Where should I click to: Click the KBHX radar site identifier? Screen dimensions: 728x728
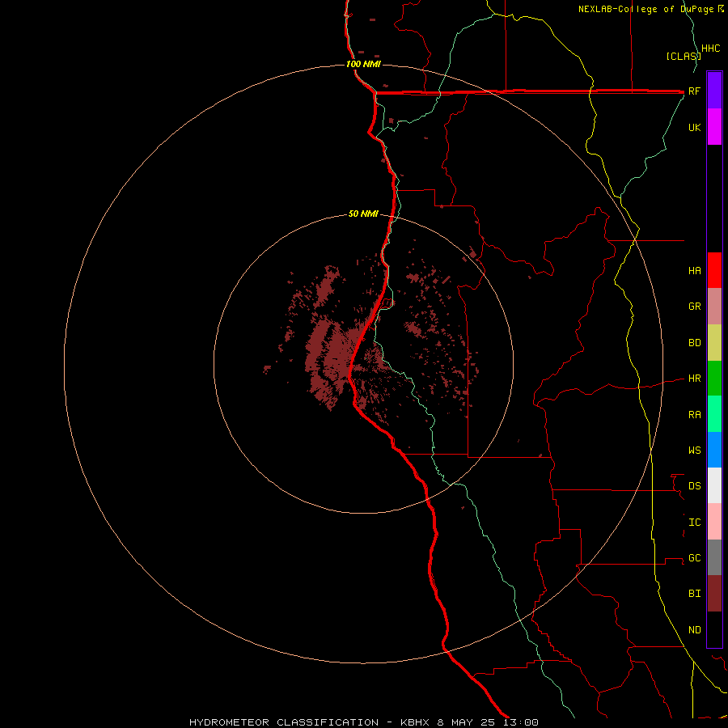tap(417, 722)
